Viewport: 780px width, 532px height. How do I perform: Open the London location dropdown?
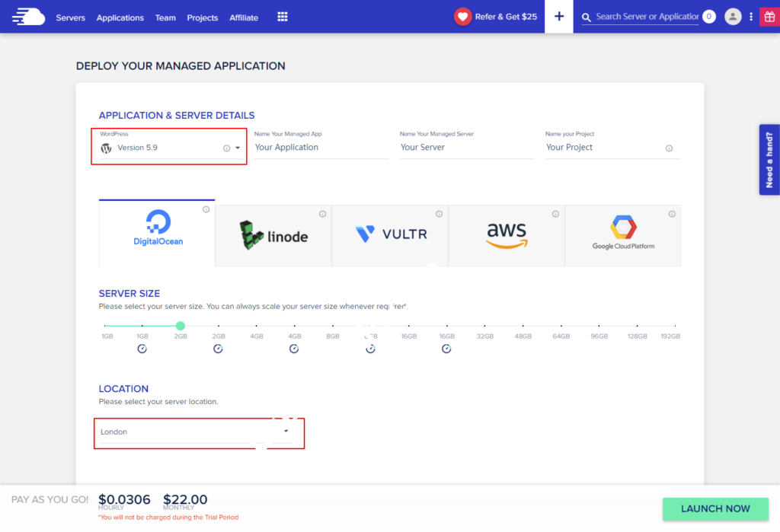coord(286,432)
